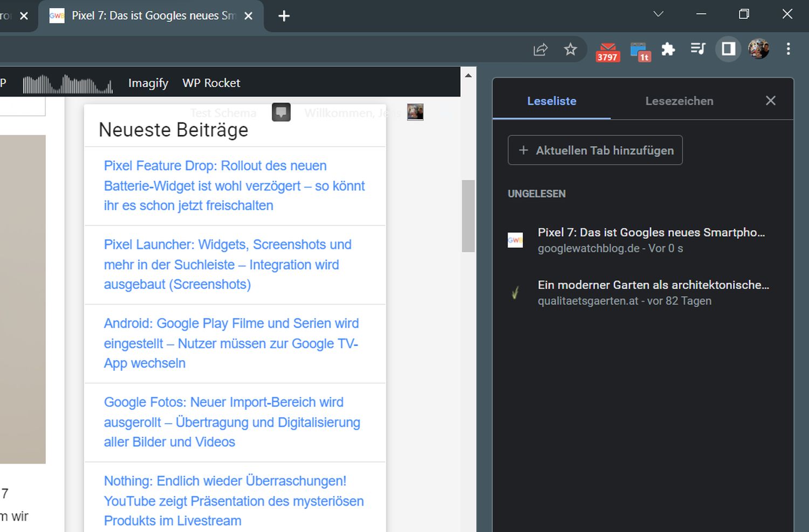Viewport: 809px width, 532px height.
Task: Toggle the side panel button
Action: (x=728, y=49)
